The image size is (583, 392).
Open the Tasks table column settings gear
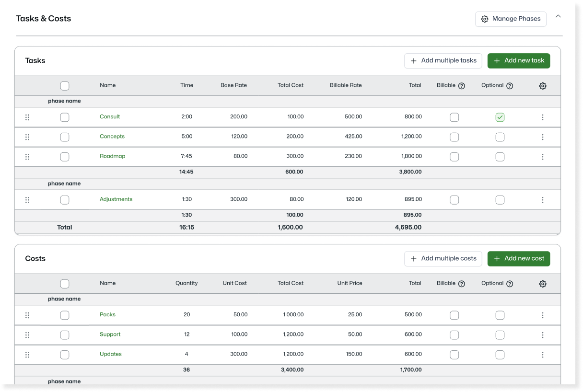coord(542,86)
